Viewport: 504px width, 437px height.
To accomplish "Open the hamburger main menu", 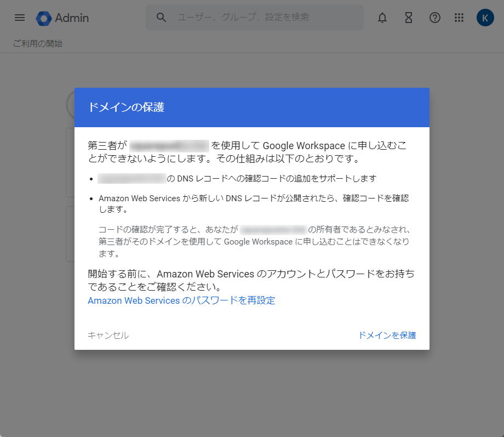I will (x=20, y=18).
